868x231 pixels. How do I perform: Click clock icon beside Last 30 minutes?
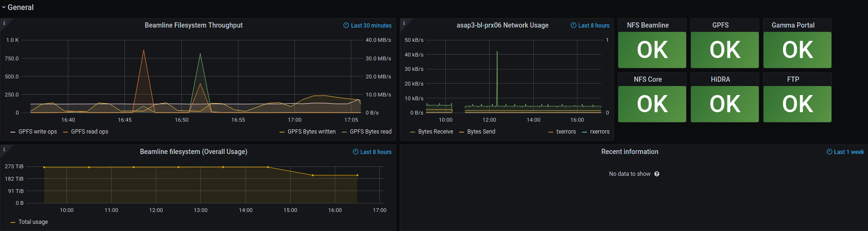[x=346, y=26]
